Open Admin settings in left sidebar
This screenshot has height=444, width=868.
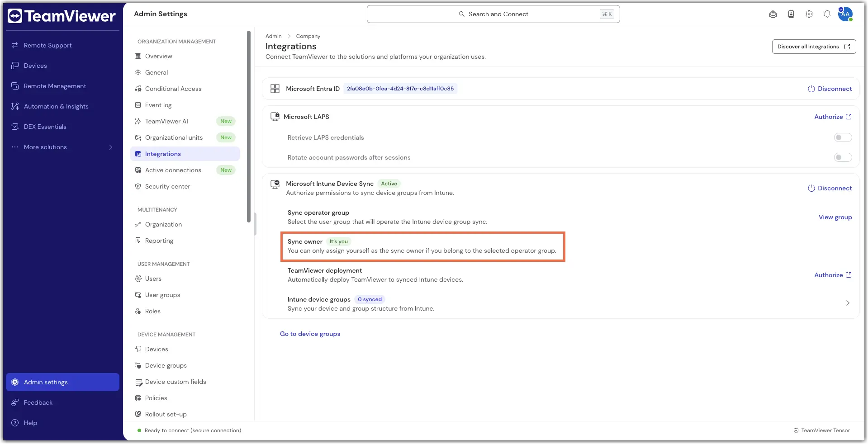pos(62,382)
